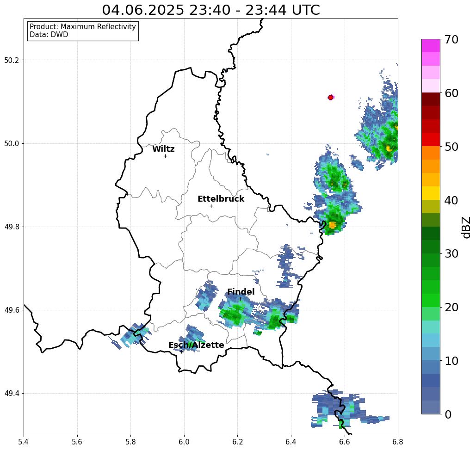The width and height of the screenshot is (476, 450).
Task: Click the colorbar tick label 70
Action: [451, 39]
